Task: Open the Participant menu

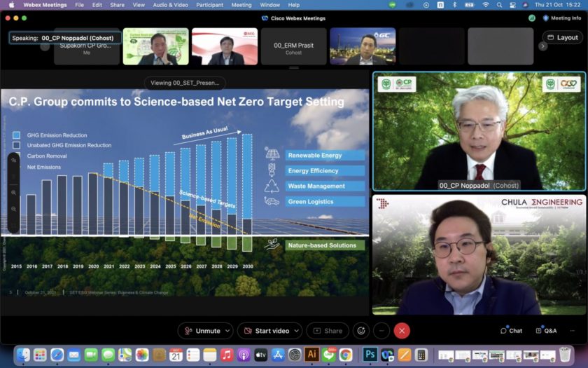Action: point(209,5)
